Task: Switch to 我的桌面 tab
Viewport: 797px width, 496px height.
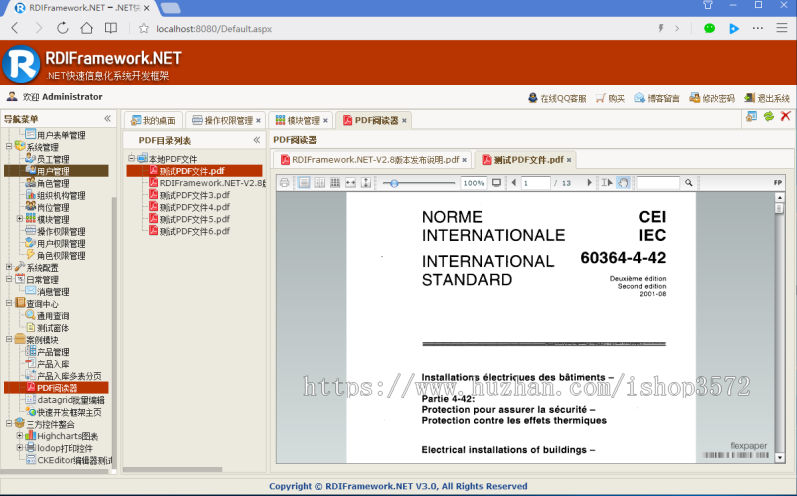Action: [153, 120]
